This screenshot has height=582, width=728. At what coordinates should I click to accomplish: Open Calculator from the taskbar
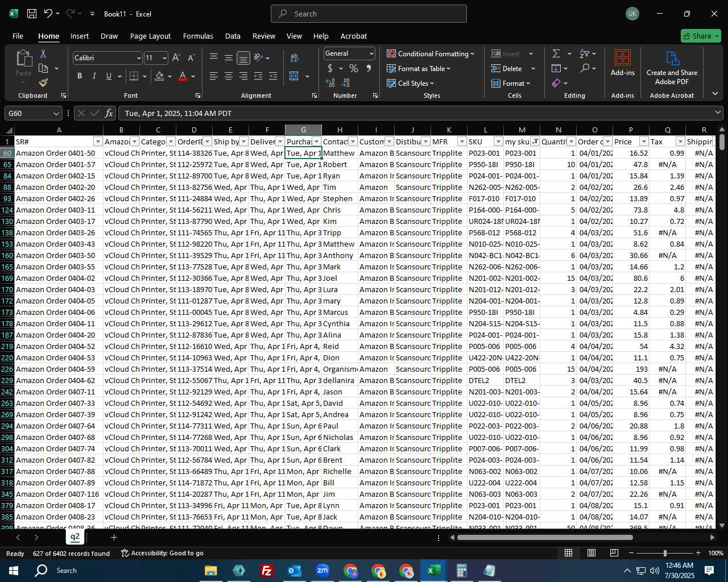pos(461,571)
